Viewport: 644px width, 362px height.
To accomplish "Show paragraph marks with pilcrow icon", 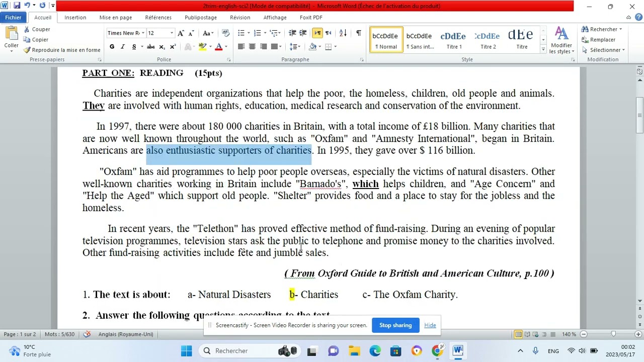I will 358,33.
